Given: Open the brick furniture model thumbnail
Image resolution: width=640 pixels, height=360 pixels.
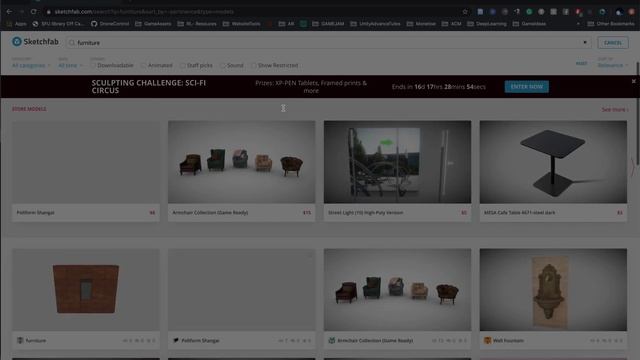Looking at the screenshot, I should point(86,289).
